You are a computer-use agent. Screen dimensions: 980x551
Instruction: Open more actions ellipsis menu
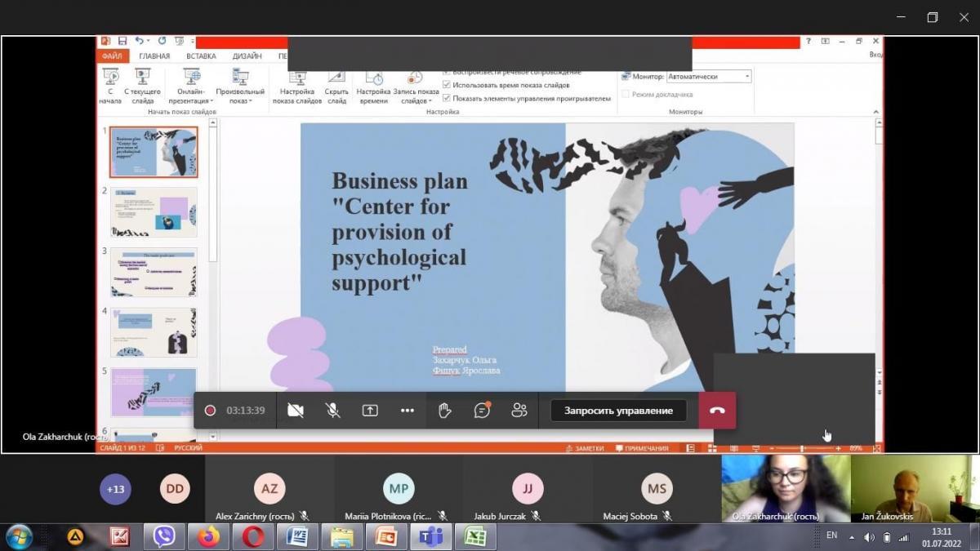coord(408,411)
